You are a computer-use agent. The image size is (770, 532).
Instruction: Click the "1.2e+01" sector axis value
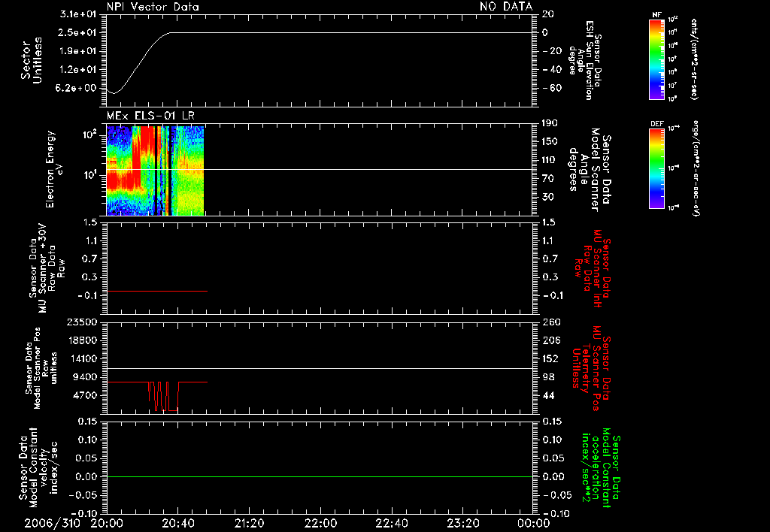click(77, 70)
